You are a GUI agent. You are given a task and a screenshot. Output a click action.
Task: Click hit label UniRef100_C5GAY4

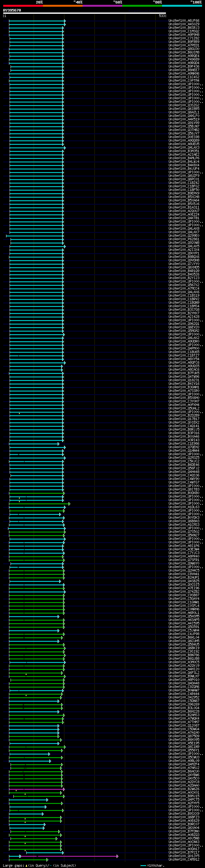tap(184, 599)
